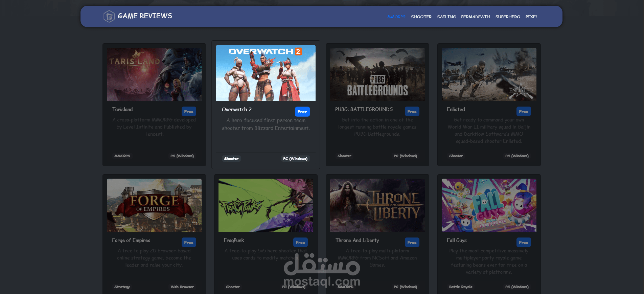Click the PC (Windows) tag on Tarisland

tap(182, 156)
